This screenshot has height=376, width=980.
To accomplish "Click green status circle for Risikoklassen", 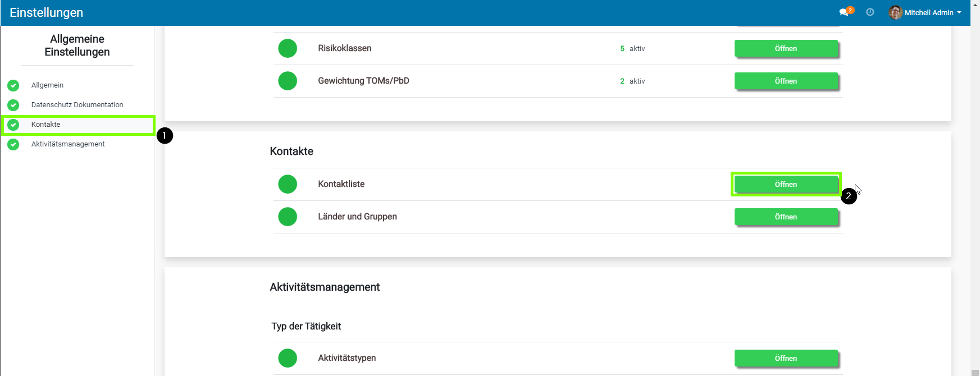I will (x=288, y=48).
